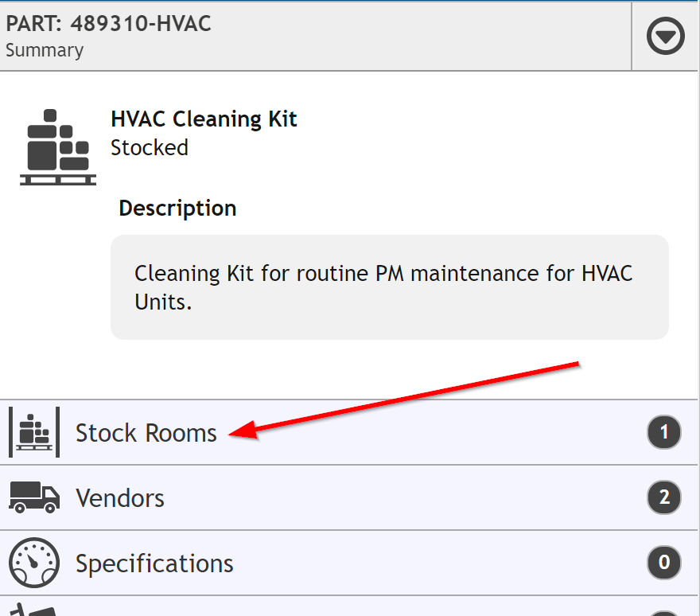Click the Specifications count badge 0
The image size is (700, 616).
[664, 563]
